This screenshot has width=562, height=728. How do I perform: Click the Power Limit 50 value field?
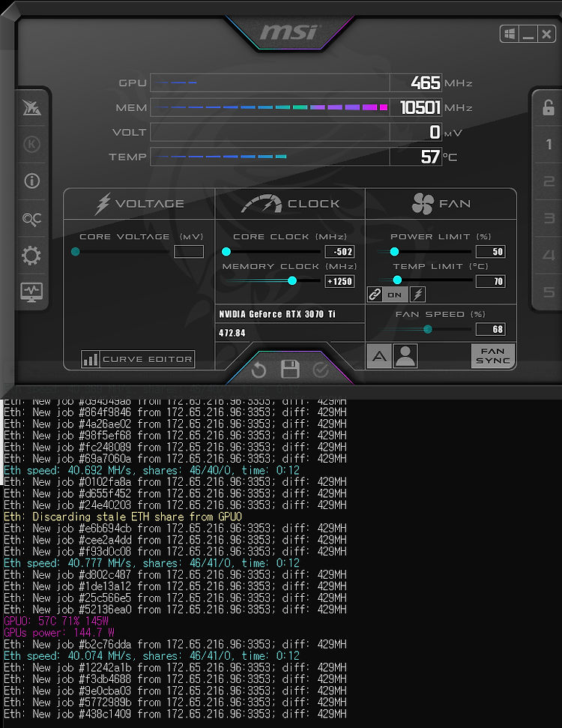pyautogui.click(x=491, y=252)
